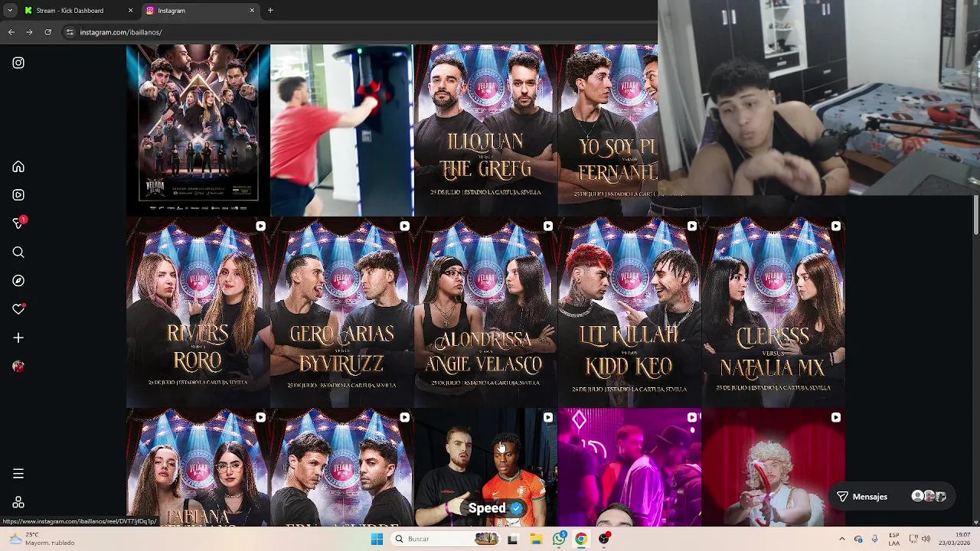Close the Stream - Kick Dashboard tab
The image size is (980, 551).
pos(130,11)
